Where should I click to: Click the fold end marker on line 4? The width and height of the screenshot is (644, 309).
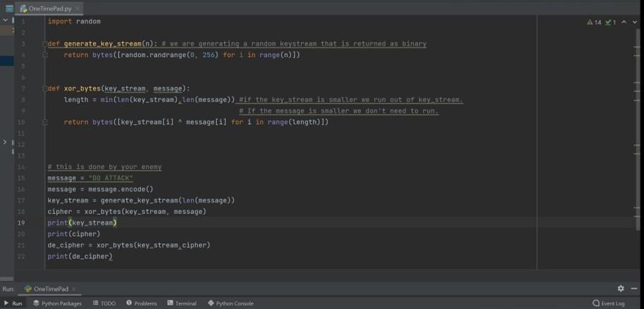click(x=45, y=55)
